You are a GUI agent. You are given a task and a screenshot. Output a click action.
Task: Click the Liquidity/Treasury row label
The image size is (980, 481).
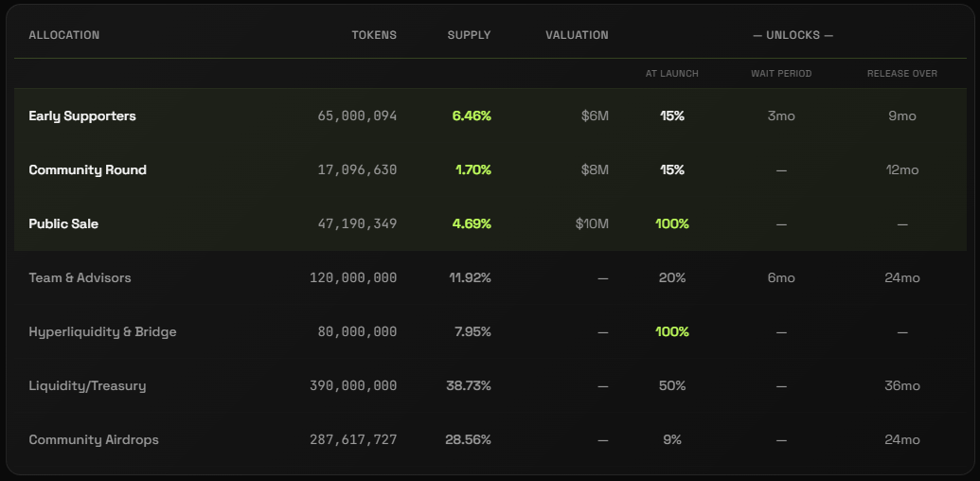[87, 386]
